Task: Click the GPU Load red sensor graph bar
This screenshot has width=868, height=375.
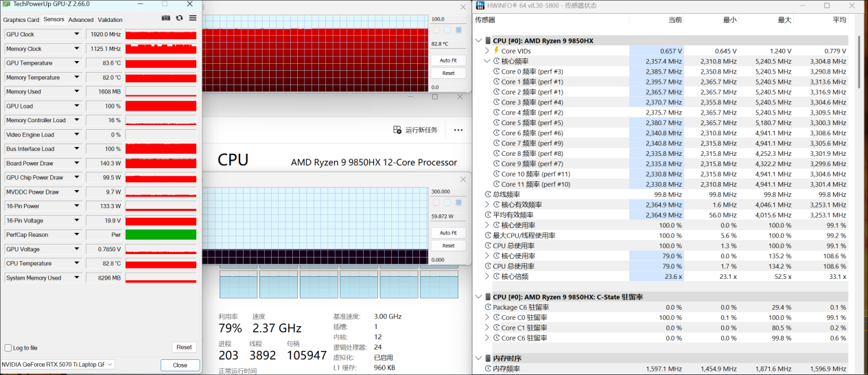Action: pos(161,106)
